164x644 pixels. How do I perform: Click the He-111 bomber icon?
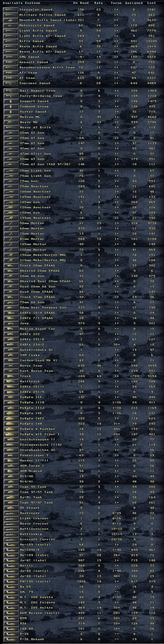click(x=11, y=566)
